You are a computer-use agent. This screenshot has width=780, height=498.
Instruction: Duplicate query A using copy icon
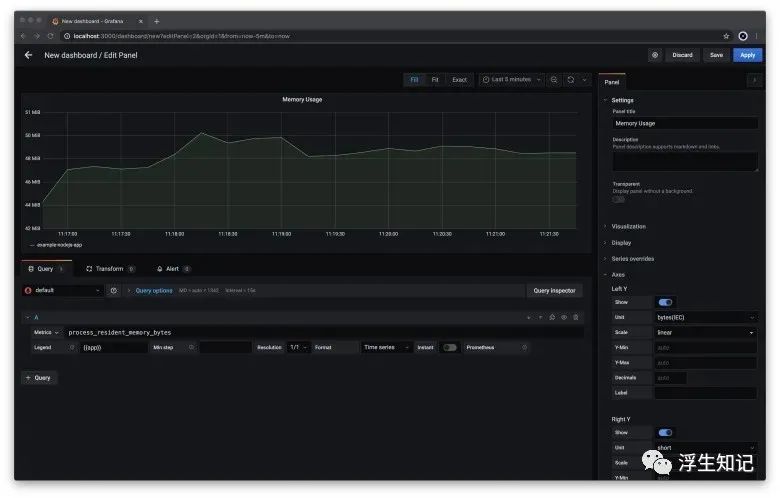pos(552,317)
